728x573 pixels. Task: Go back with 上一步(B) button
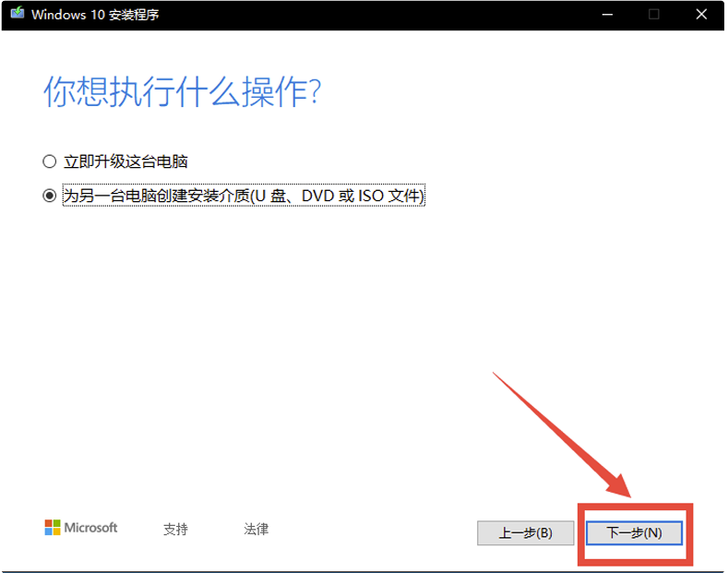tap(525, 533)
